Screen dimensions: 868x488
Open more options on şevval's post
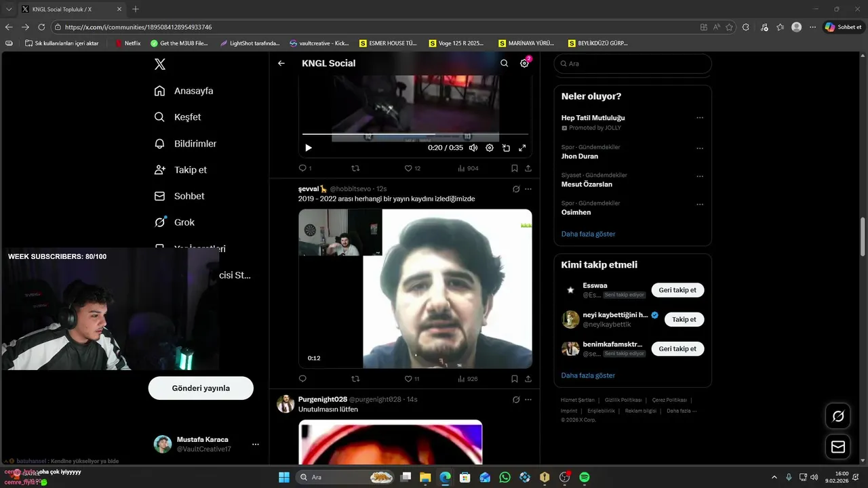pos(528,189)
